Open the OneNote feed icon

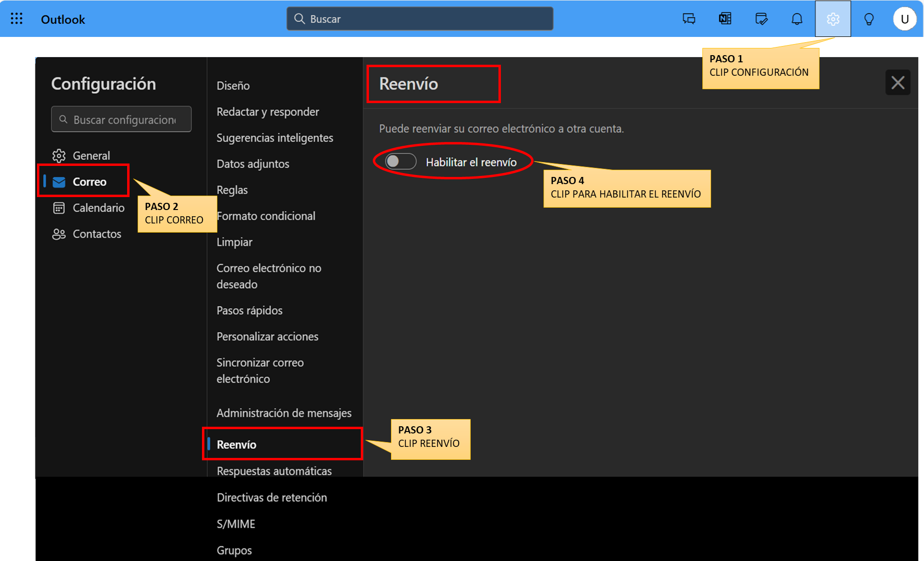[725, 19]
